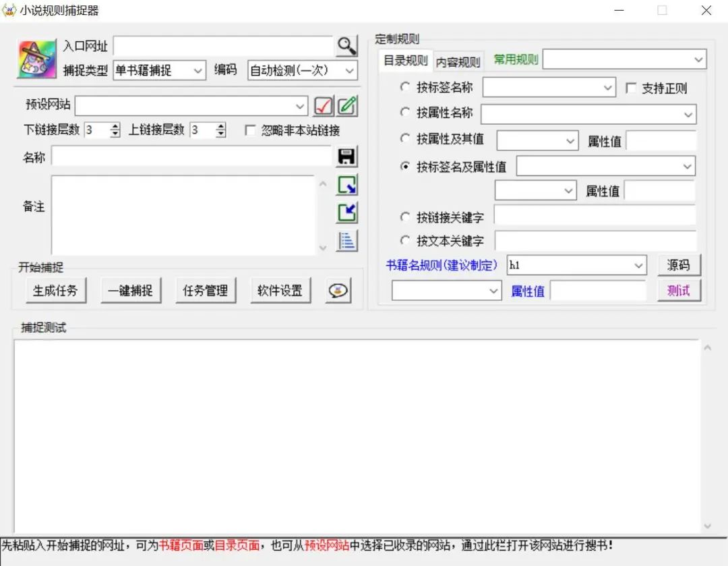
Task: Click the 源码 button
Action: (x=679, y=265)
